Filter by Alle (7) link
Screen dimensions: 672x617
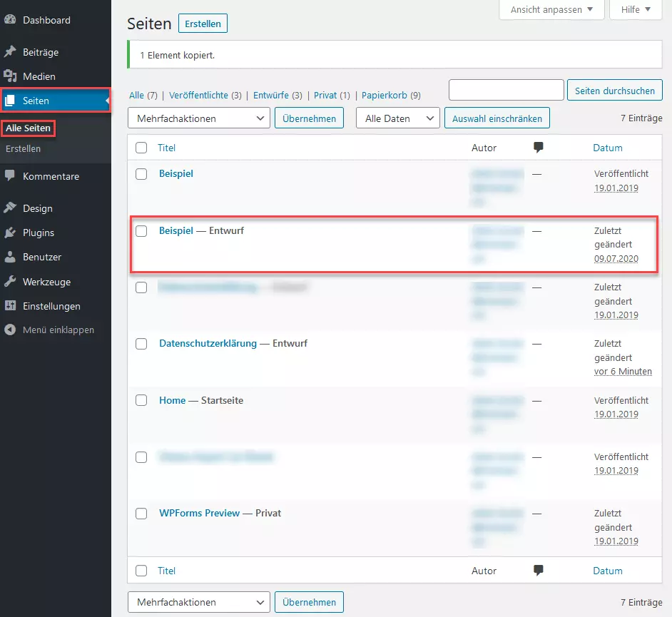[143, 95]
